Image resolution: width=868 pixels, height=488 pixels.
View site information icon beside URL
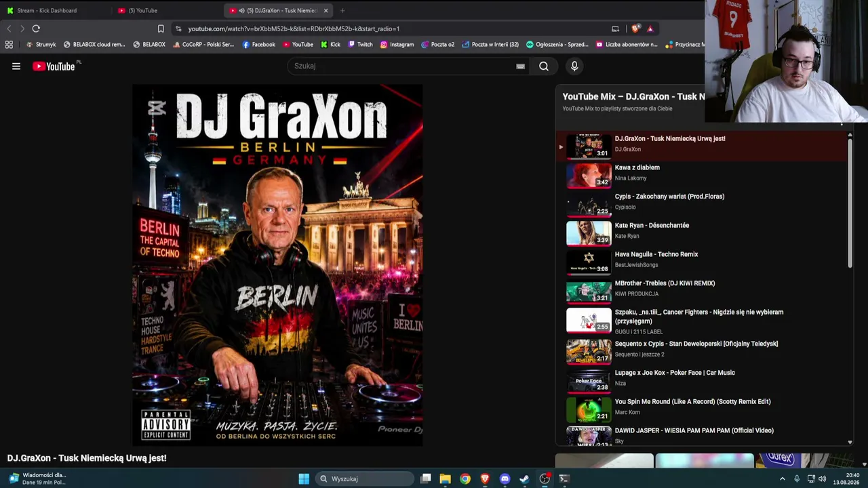point(178,28)
